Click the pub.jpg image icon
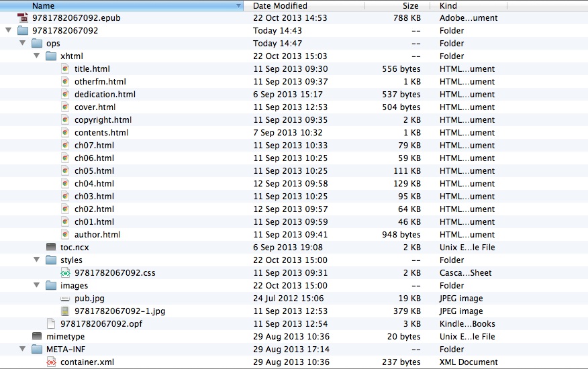Image resolution: width=588 pixels, height=369 pixels. pos(65,299)
